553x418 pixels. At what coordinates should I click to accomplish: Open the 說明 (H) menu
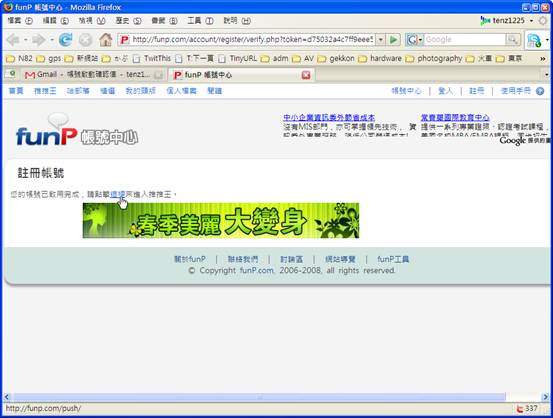(x=237, y=21)
